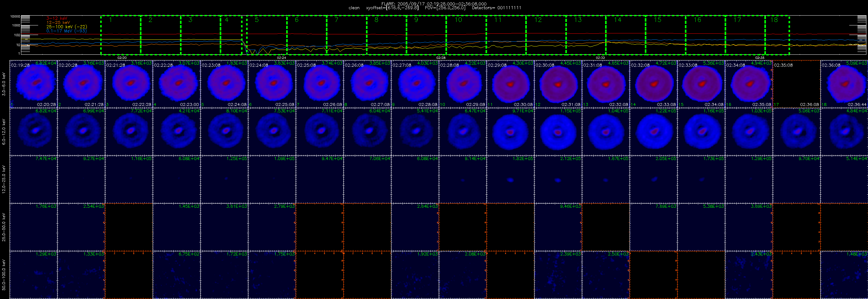Click the '12.0-25.0 keV' row label
This screenshot has width=868, height=299.
(4, 179)
